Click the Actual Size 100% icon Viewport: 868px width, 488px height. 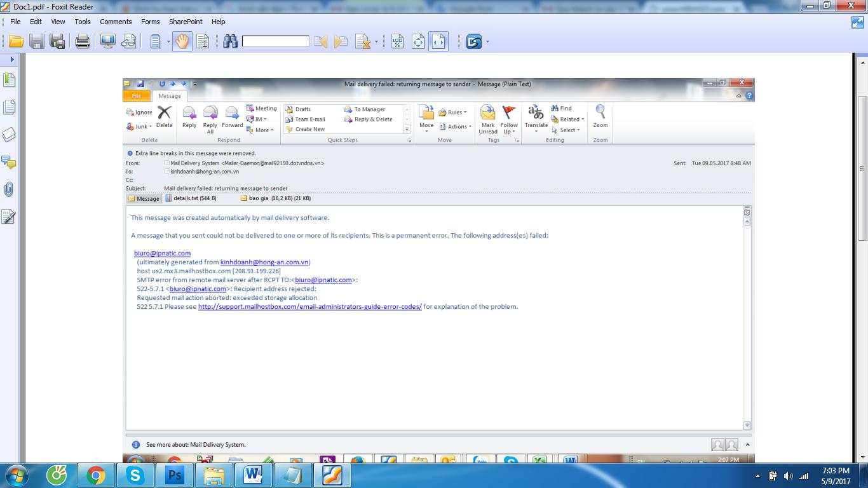(x=398, y=42)
